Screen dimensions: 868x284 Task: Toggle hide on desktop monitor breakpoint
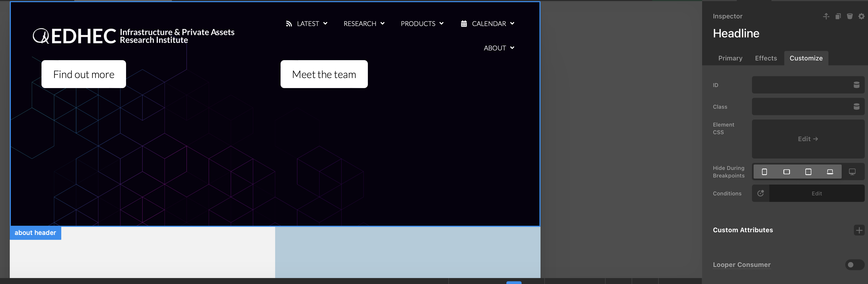point(852,172)
